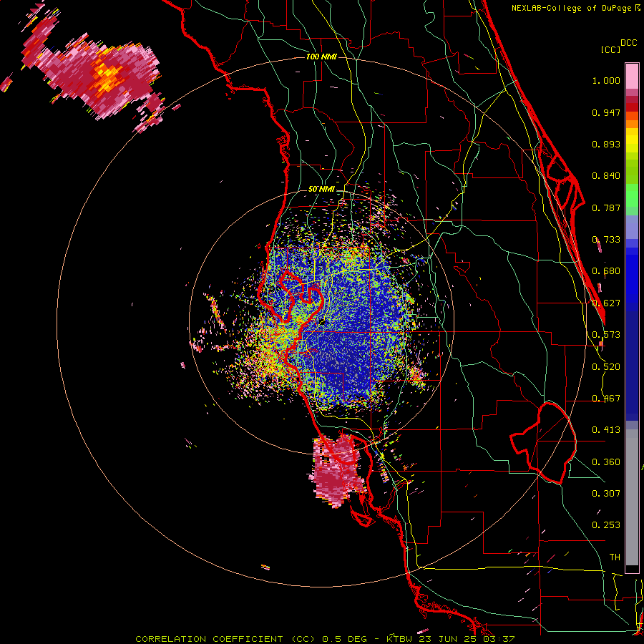Select the 0.893 scale value
This screenshot has width=644, height=644.
pos(606,144)
